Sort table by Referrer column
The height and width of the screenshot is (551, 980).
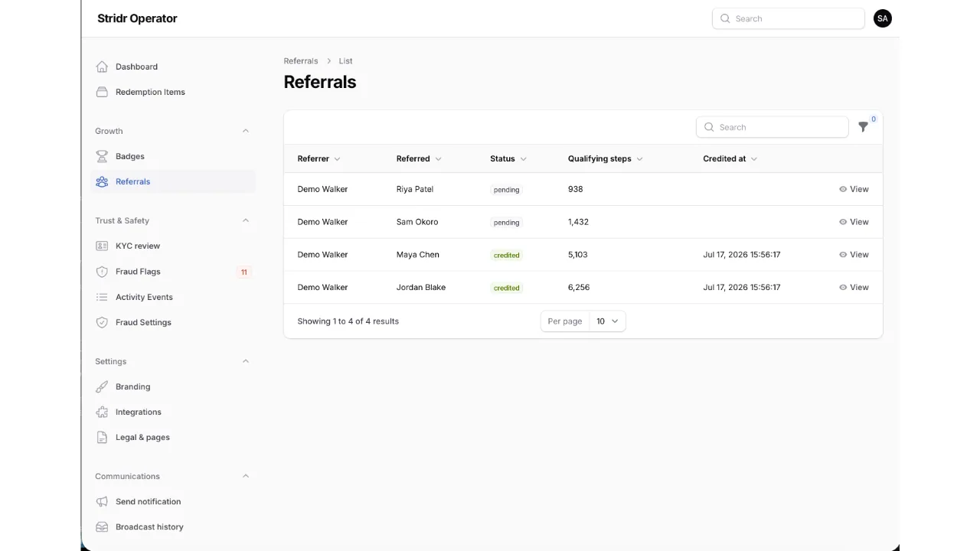(x=318, y=158)
